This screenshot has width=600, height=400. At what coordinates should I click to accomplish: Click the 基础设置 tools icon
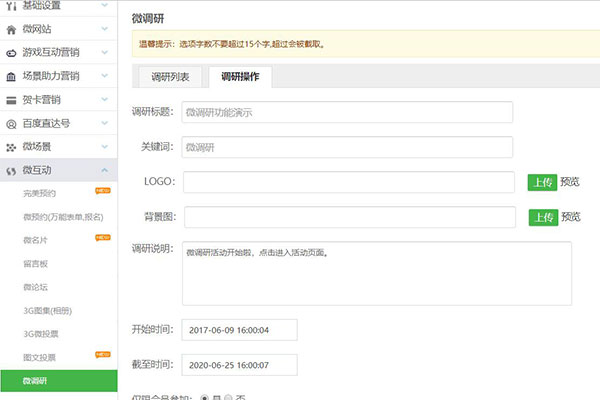[x=11, y=6]
